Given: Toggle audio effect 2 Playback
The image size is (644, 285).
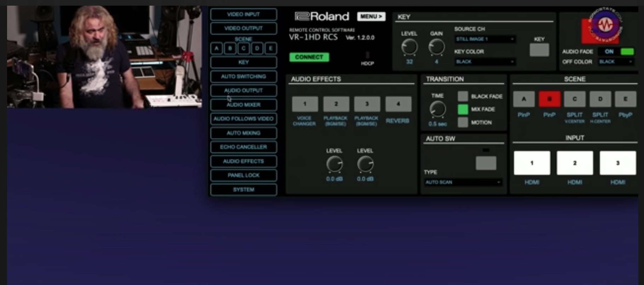Looking at the screenshot, I should click(x=336, y=104).
